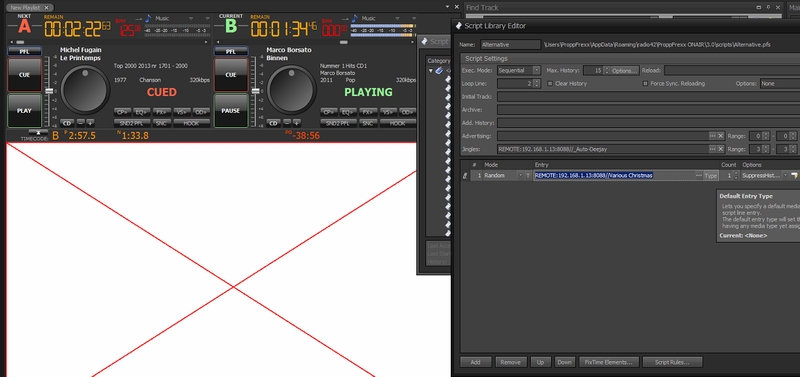Click the plus pitch button on deck A
Viewport: 800px width, 377px height.
point(90,123)
